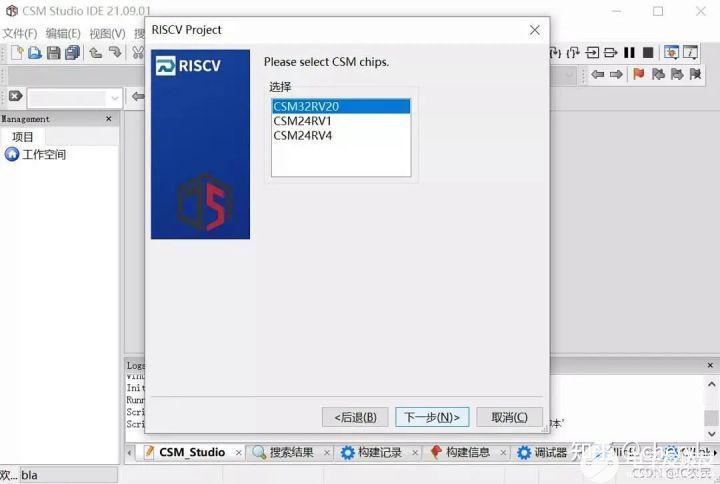Click the Open file toolbar icon
This screenshot has width=720, height=484.
[35, 53]
